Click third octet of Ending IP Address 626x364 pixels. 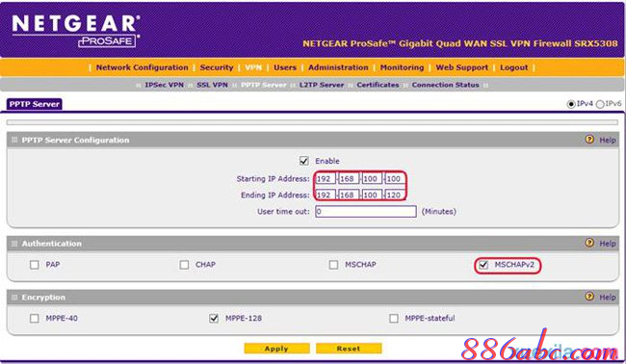click(x=372, y=195)
